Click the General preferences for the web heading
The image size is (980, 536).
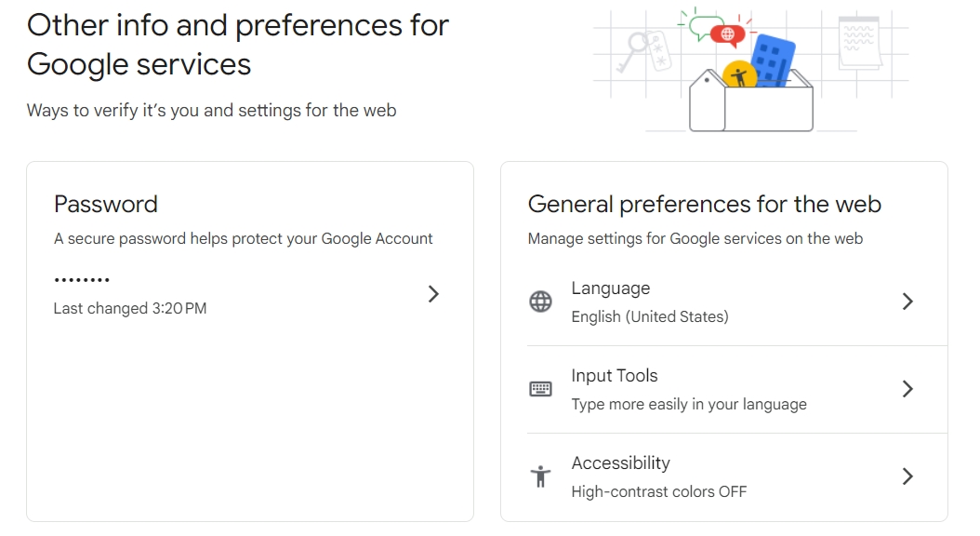tap(704, 205)
